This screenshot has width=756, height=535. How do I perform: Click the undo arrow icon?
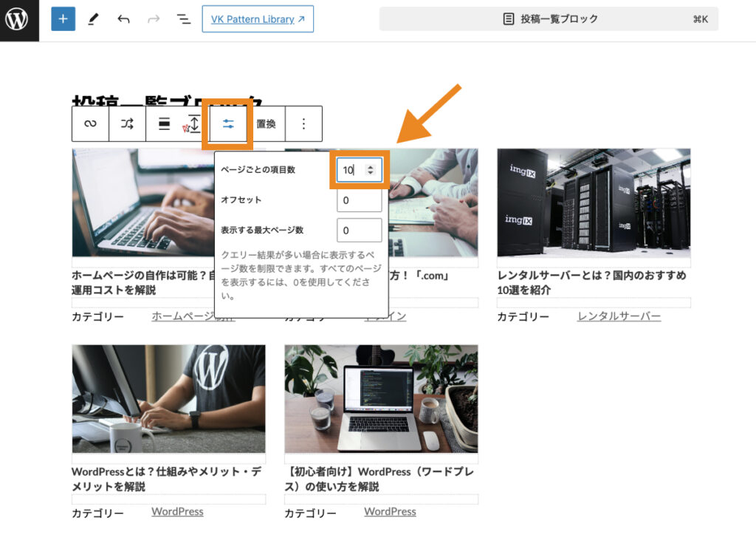coord(123,18)
